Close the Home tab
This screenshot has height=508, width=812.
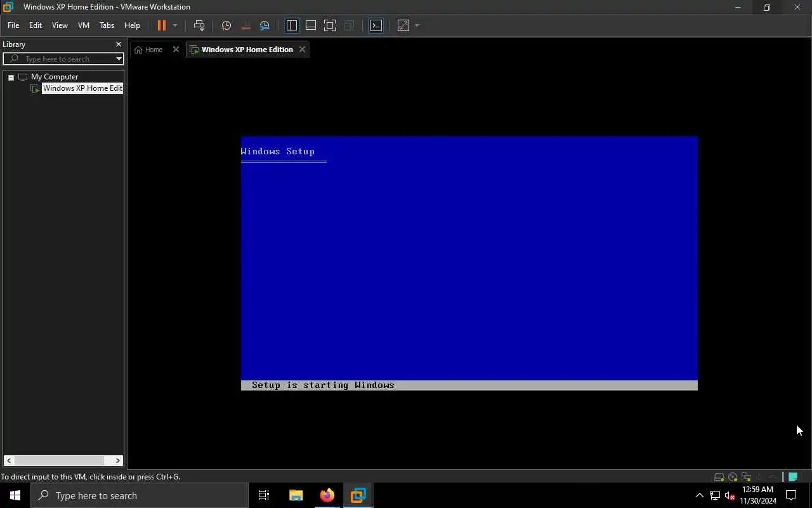click(x=176, y=50)
